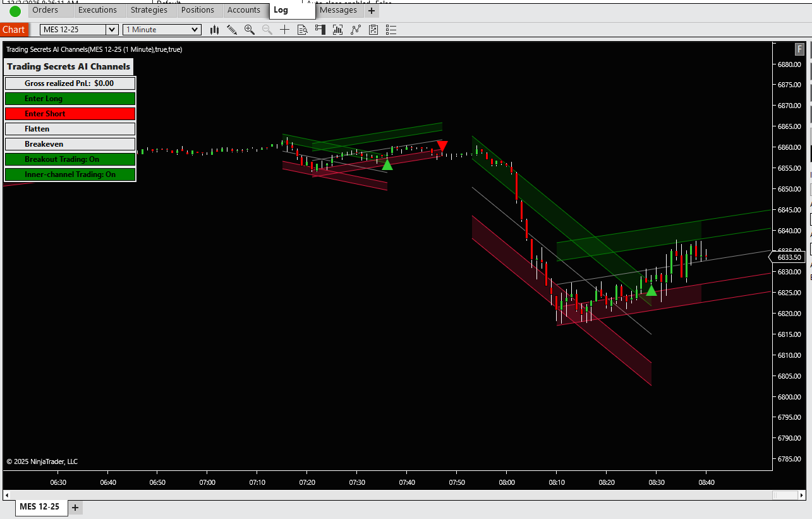Select the drawing tools pencil icon
Viewport: 812px width, 519px height.
(232, 30)
